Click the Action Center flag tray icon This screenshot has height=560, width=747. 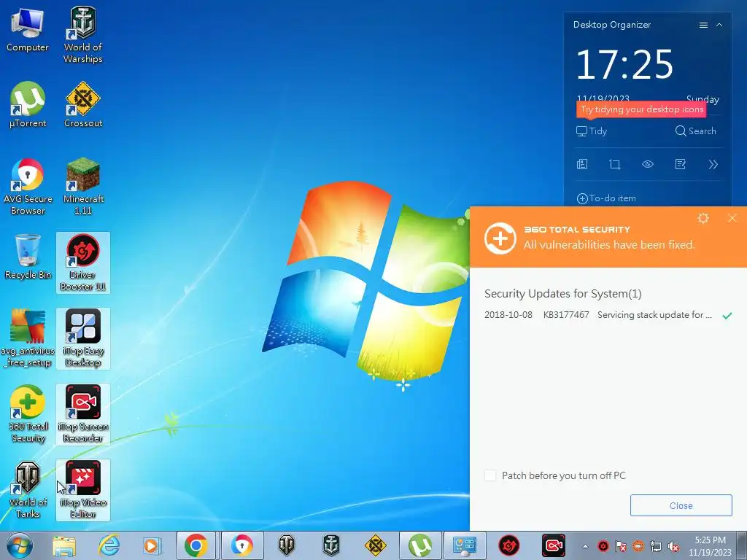point(620,546)
